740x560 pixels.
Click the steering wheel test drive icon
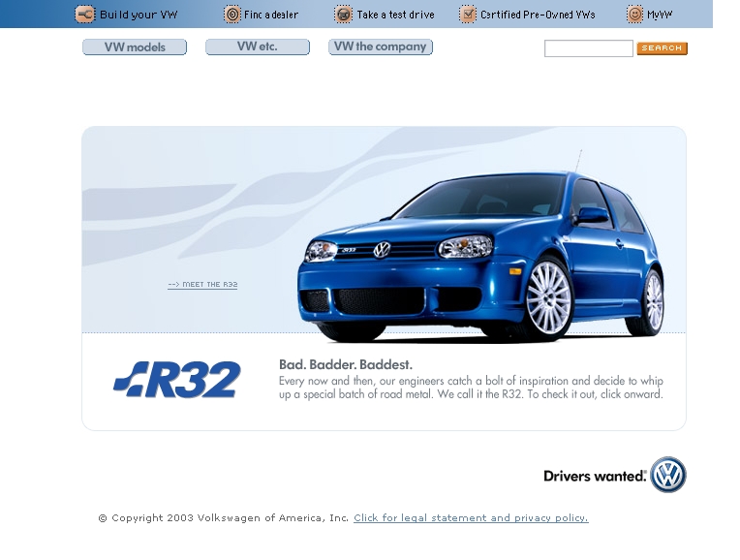tap(344, 15)
